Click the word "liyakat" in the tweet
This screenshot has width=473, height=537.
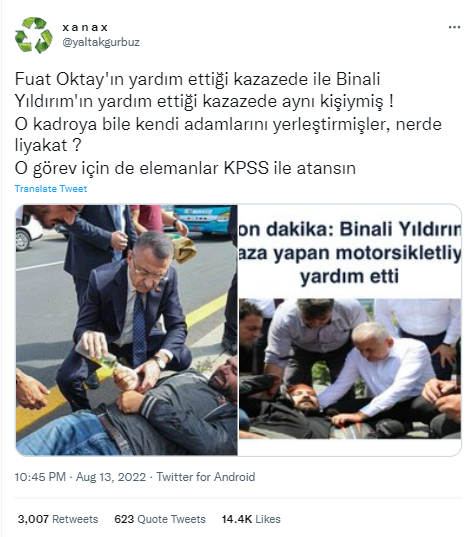41,146
